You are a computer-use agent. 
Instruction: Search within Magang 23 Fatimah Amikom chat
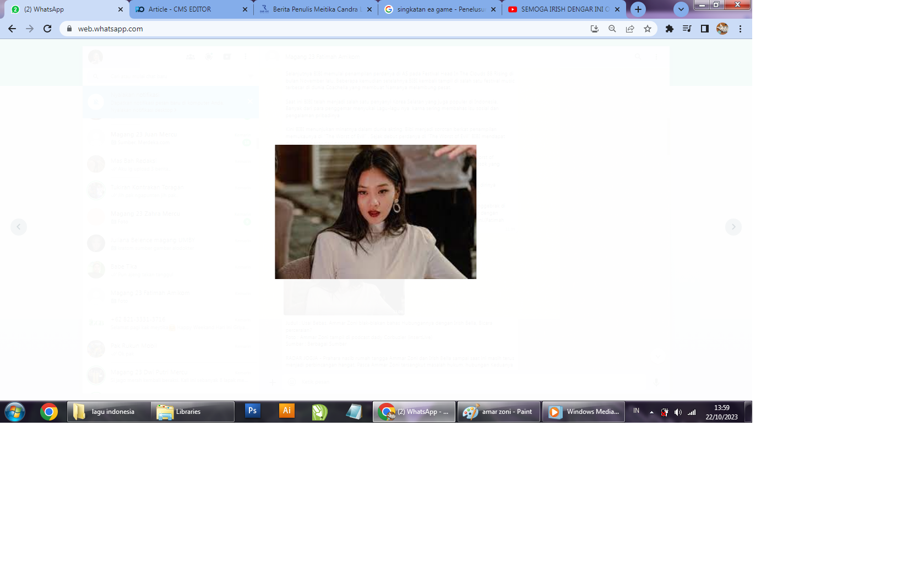pos(638,57)
